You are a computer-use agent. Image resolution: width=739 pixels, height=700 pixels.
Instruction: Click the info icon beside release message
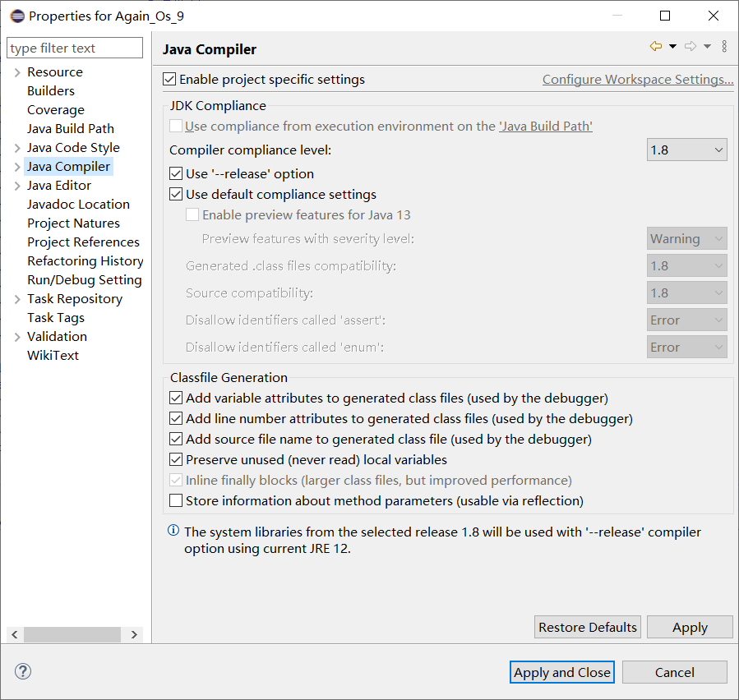click(173, 532)
